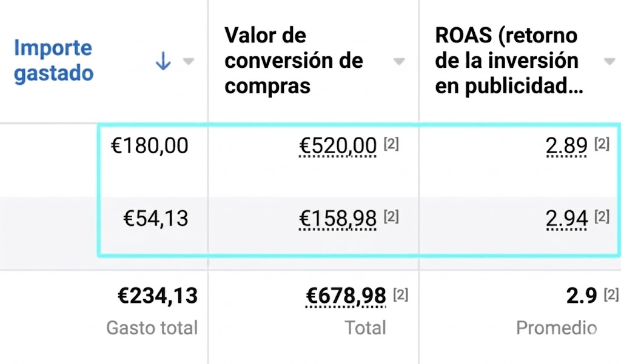Click the 2.94 ROAS value
This screenshot has width=621, height=364.
tap(566, 218)
